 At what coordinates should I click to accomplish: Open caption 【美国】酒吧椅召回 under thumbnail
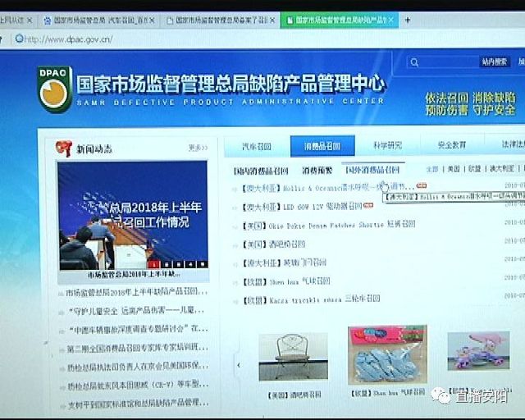click(x=294, y=395)
